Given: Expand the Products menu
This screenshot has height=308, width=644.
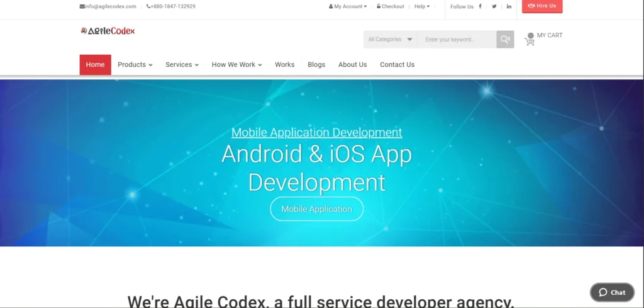Looking at the screenshot, I should pyautogui.click(x=135, y=65).
